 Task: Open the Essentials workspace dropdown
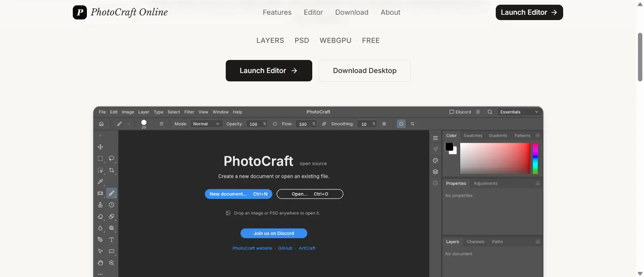tap(519, 112)
